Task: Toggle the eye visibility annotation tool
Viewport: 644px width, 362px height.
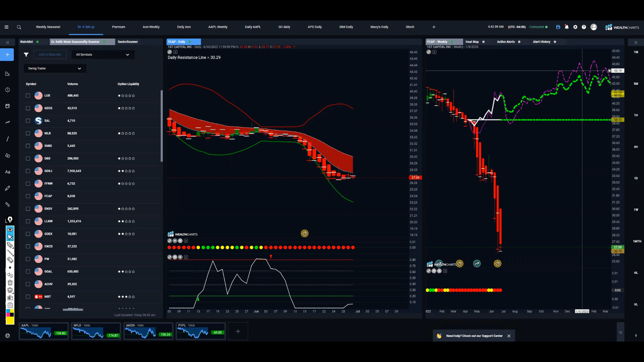Action: (10, 230)
